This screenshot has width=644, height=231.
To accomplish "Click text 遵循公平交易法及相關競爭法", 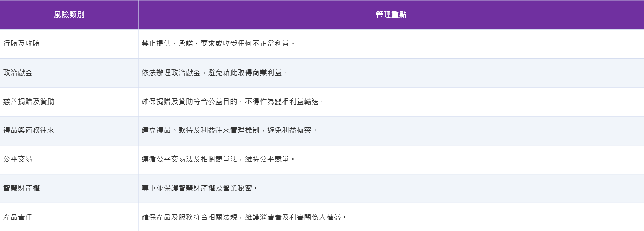I will coord(190,160).
